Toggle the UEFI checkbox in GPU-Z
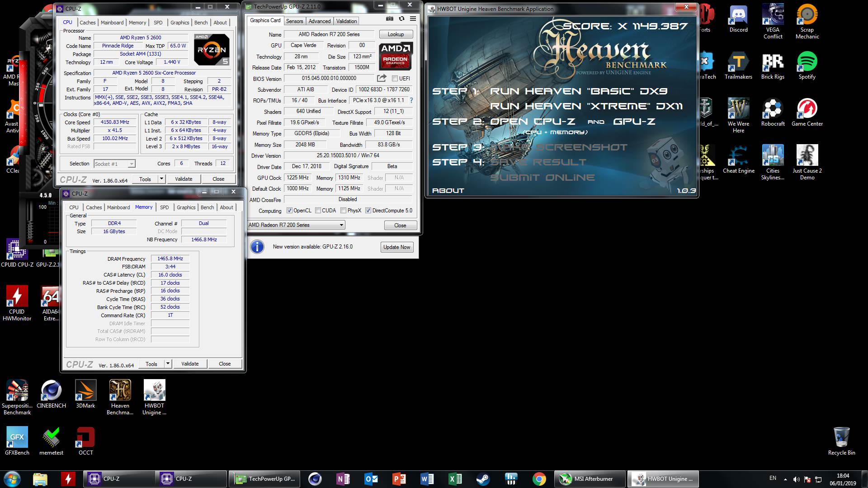868x488 pixels. click(395, 79)
